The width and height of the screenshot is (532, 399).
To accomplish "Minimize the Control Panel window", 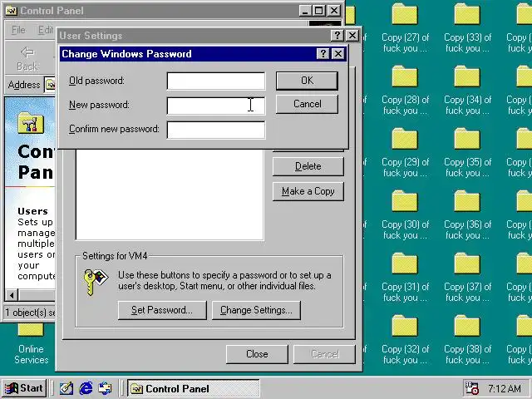I will pyautogui.click(x=305, y=11).
